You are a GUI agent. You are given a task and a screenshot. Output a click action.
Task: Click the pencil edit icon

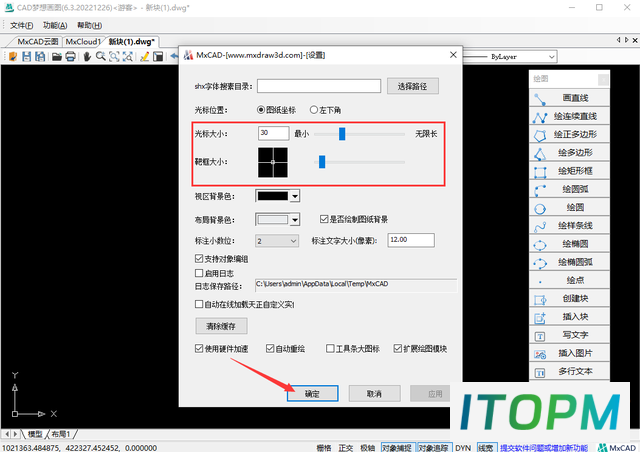point(144,56)
